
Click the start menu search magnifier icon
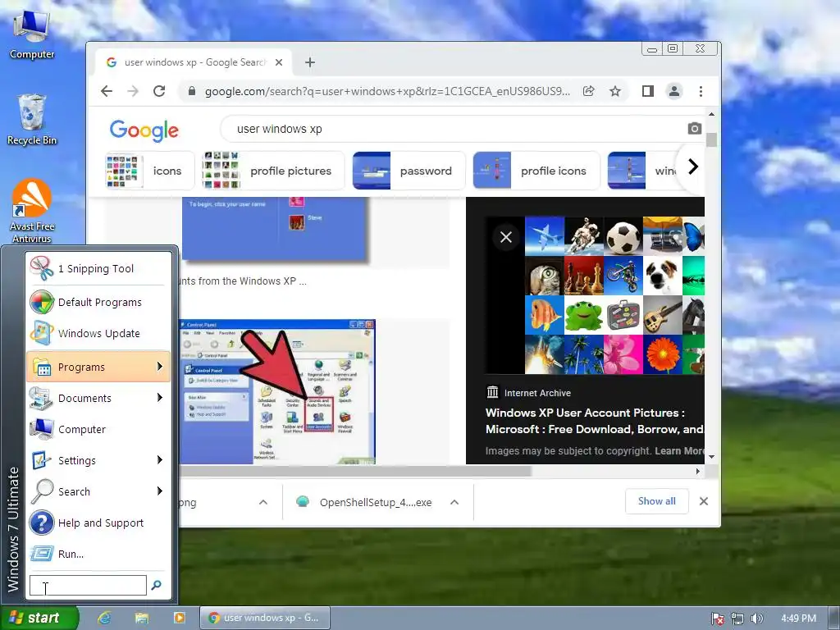click(157, 585)
